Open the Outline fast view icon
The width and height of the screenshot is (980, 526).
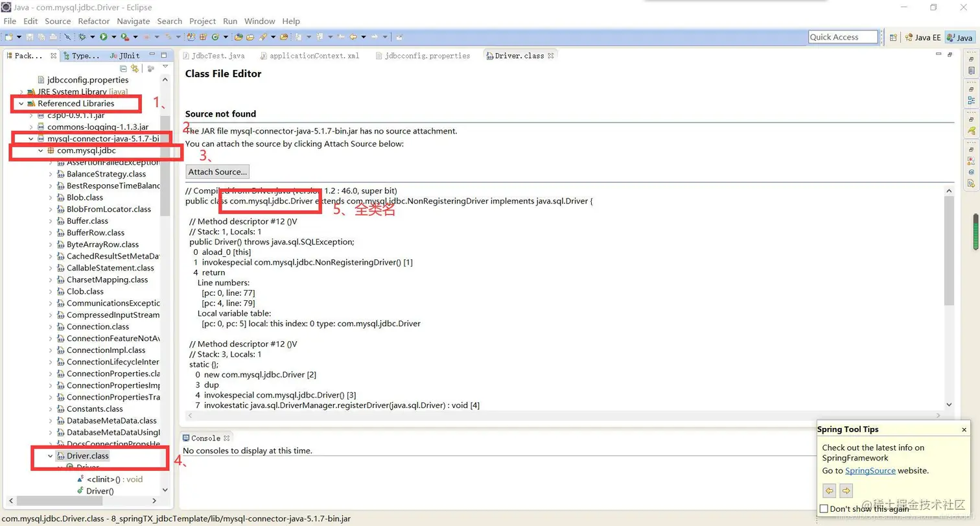(x=971, y=101)
